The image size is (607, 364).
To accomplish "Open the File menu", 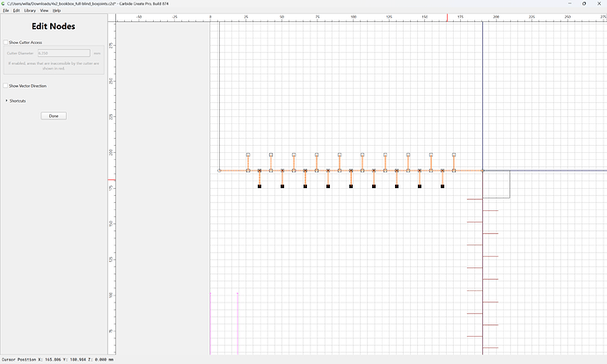I will (x=6, y=11).
